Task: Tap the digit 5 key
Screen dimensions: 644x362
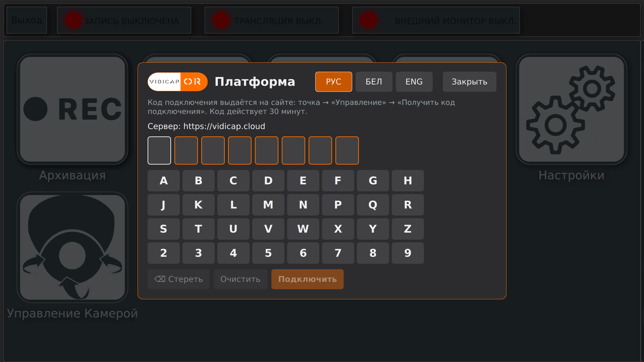Action: (x=268, y=253)
